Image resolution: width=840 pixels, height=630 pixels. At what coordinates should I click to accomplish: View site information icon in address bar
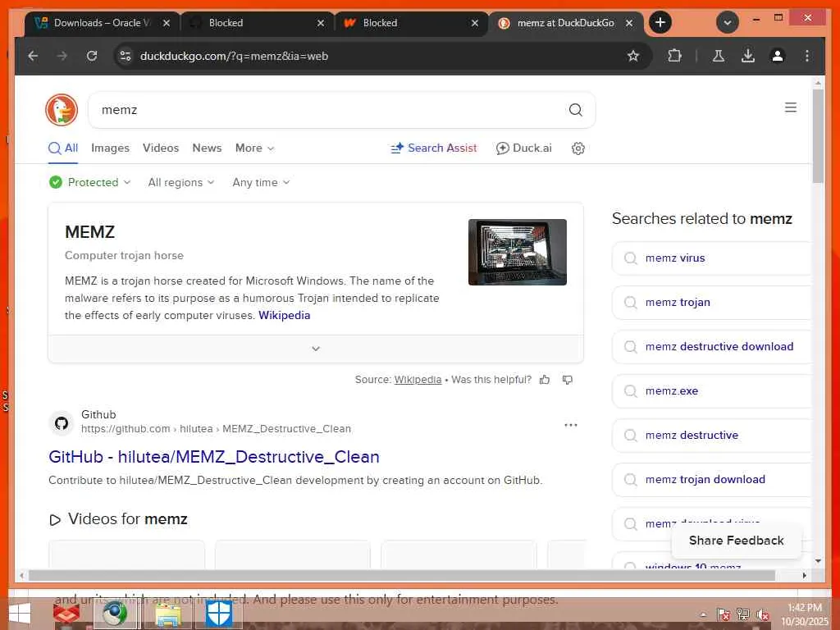pyautogui.click(x=126, y=56)
